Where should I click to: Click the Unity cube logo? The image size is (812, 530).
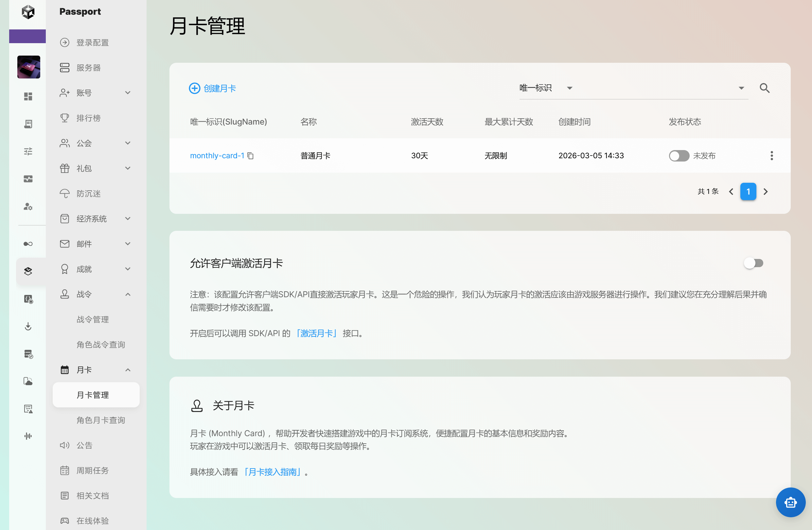pyautogui.click(x=28, y=12)
